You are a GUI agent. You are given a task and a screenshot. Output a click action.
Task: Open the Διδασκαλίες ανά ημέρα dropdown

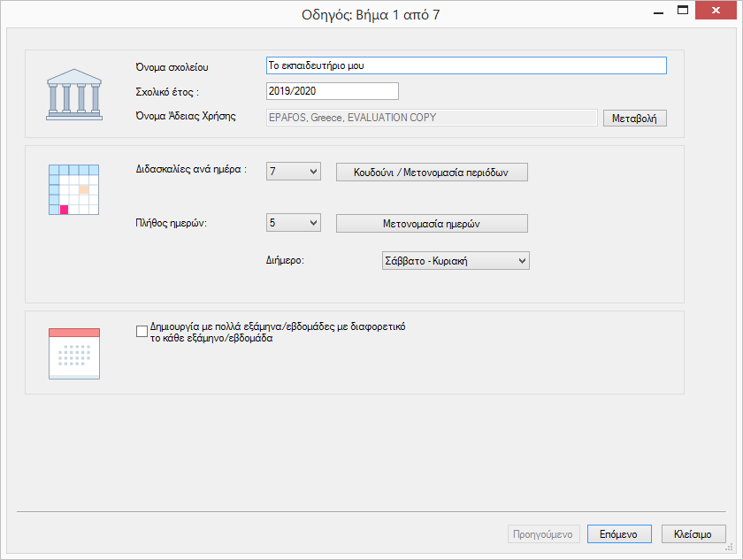pyautogui.click(x=293, y=172)
